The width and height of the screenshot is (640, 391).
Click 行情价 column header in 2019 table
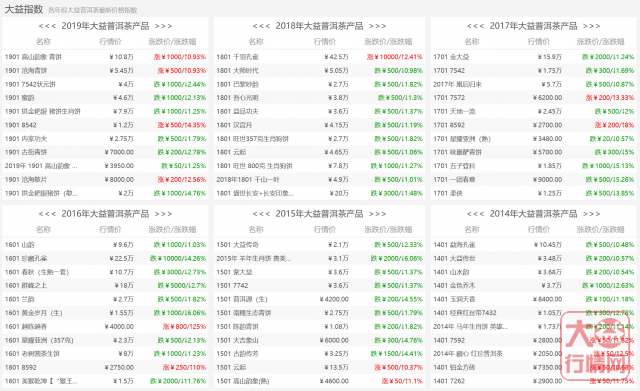(111, 42)
